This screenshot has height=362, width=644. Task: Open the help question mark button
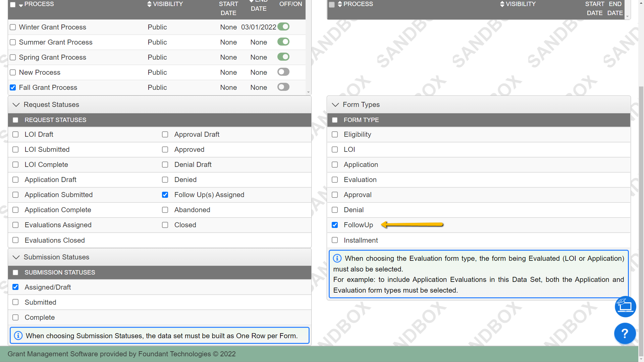pyautogui.click(x=625, y=334)
